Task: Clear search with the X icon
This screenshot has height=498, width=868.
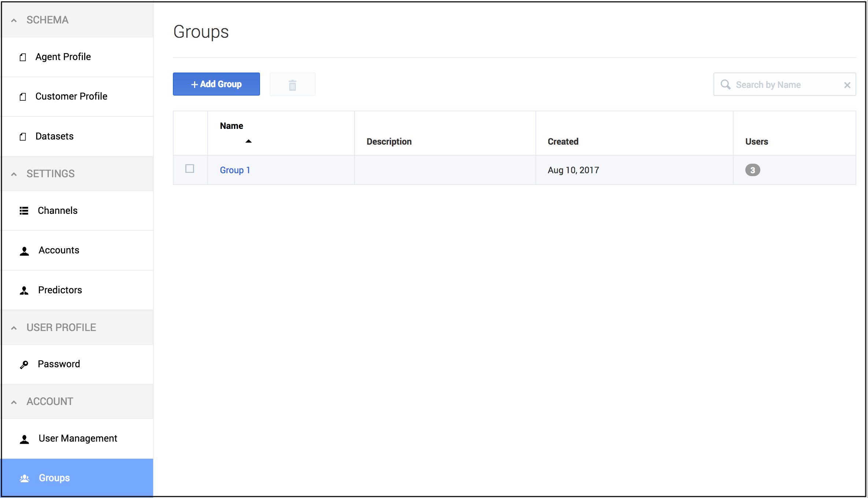Action: point(847,85)
